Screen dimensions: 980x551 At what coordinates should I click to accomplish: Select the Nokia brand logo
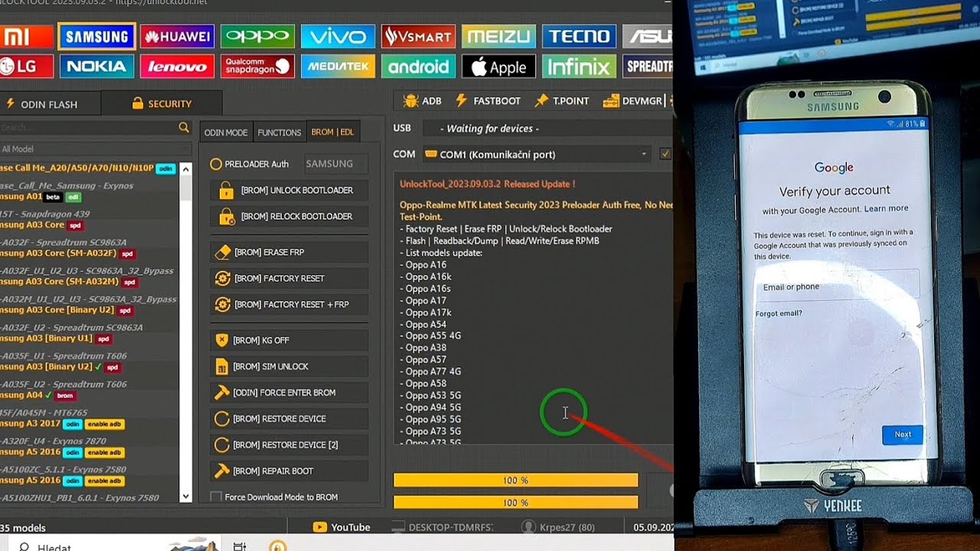(x=96, y=67)
